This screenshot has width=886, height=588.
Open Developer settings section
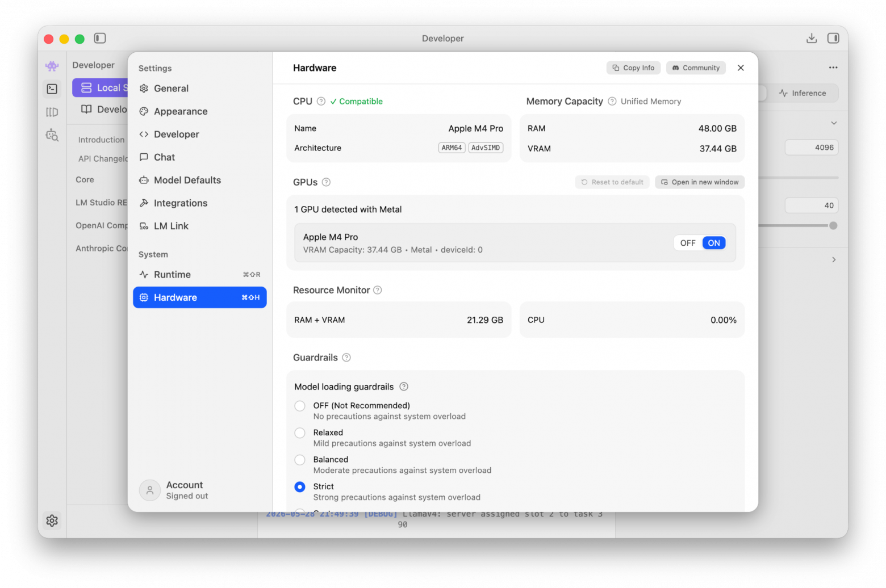[x=199, y=135]
